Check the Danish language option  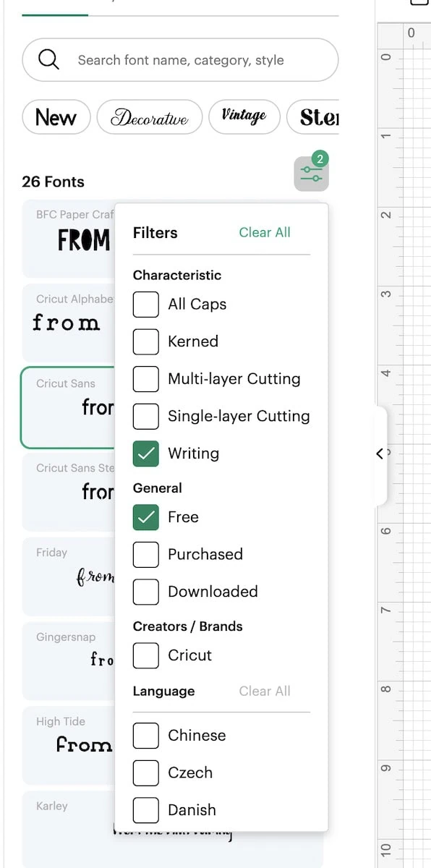point(145,810)
